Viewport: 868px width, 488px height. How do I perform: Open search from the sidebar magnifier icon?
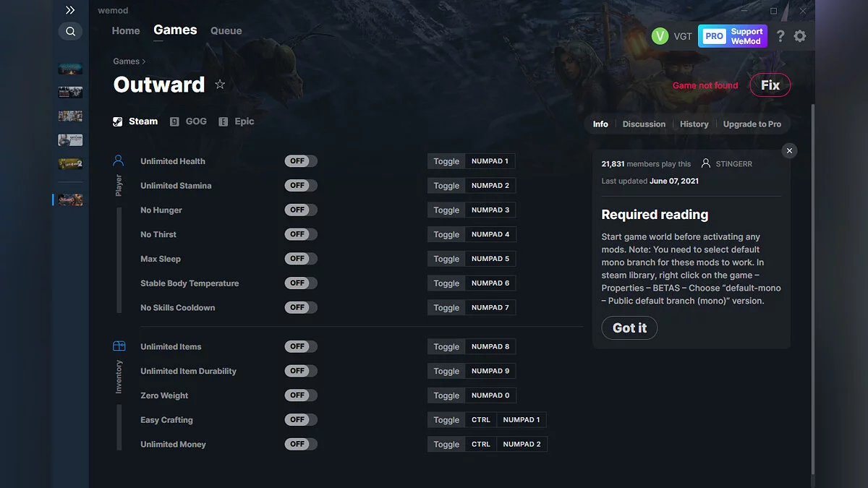[x=70, y=31]
